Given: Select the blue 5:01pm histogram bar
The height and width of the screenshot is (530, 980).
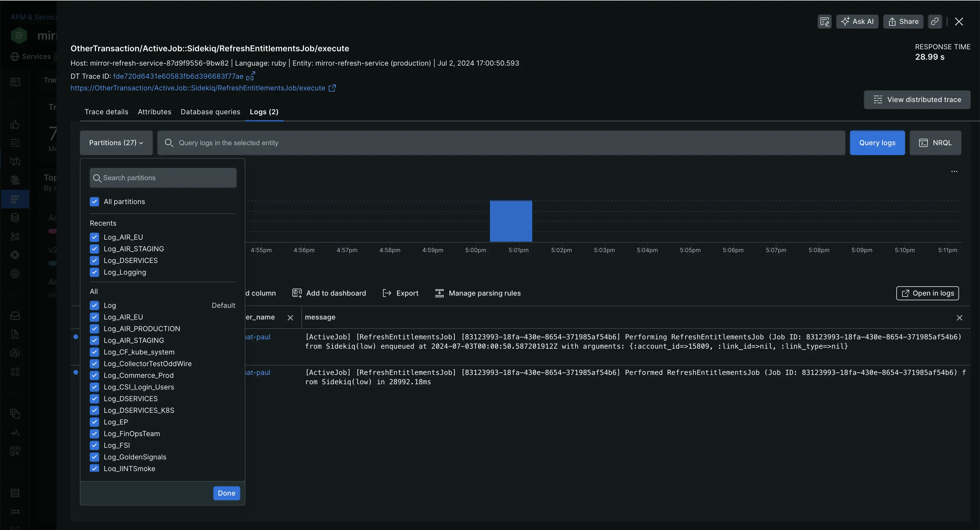Looking at the screenshot, I should coord(511,221).
